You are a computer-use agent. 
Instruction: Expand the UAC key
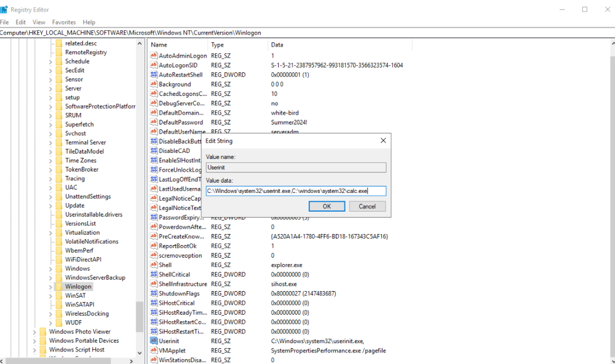(x=50, y=187)
